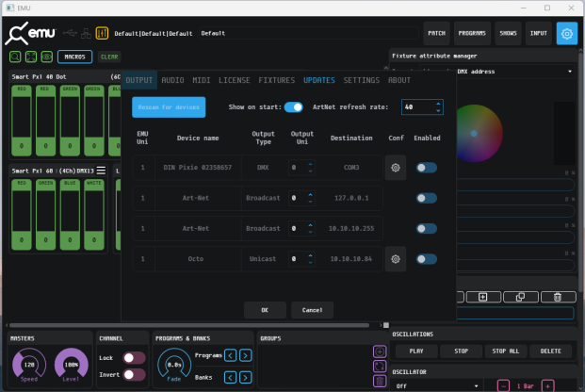Toggle the Show on start switch

(294, 107)
